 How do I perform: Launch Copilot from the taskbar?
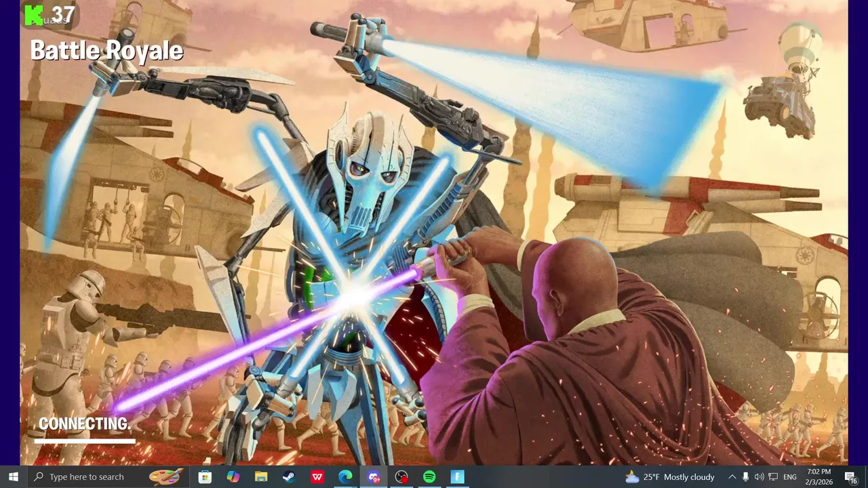click(233, 477)
